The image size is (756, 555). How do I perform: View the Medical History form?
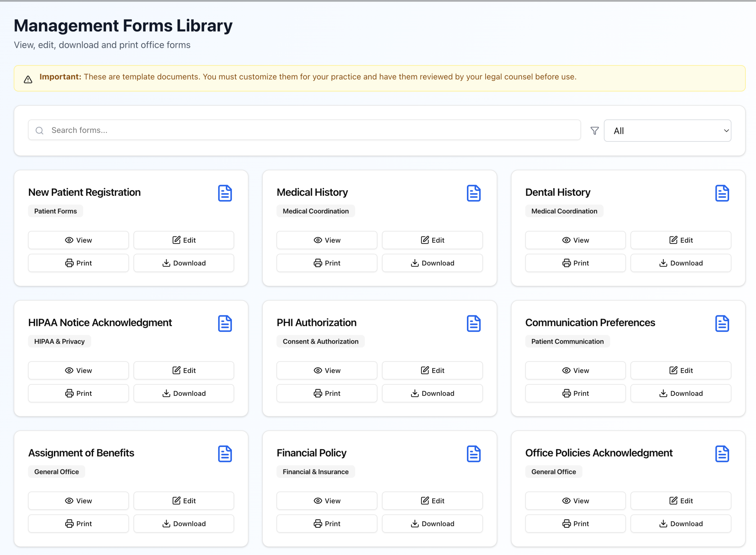tap(327, 240)
